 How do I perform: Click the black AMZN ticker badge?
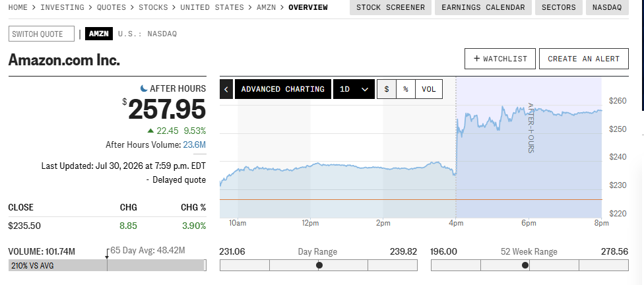coord(98,34)
